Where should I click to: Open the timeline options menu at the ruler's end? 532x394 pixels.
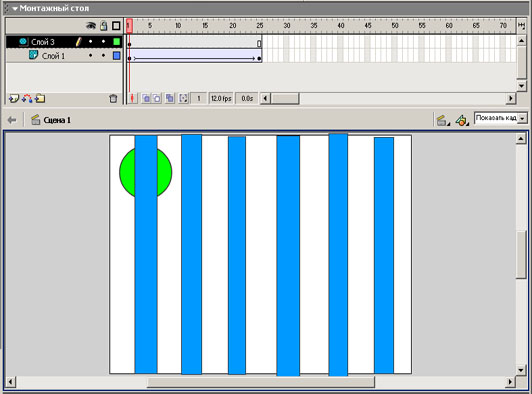coord(521,25)
